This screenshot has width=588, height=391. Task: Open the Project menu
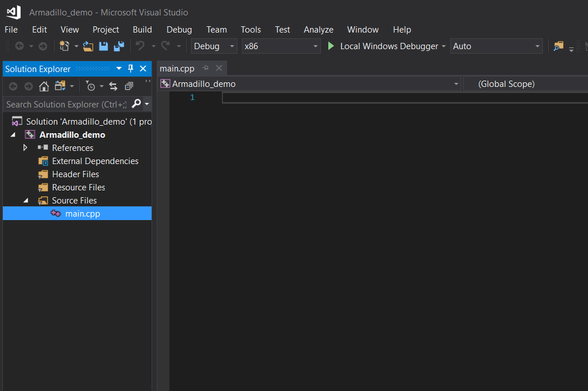pos(106,30)
